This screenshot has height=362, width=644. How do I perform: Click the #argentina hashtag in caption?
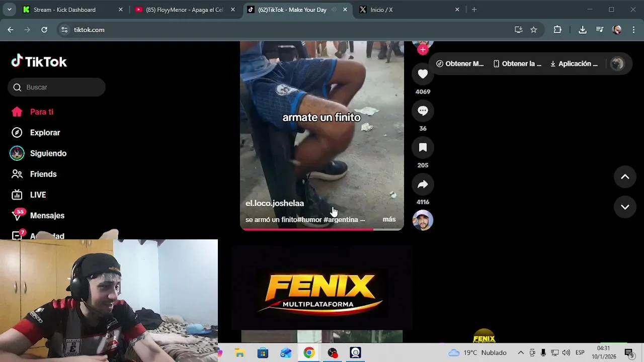coord(341,220)
